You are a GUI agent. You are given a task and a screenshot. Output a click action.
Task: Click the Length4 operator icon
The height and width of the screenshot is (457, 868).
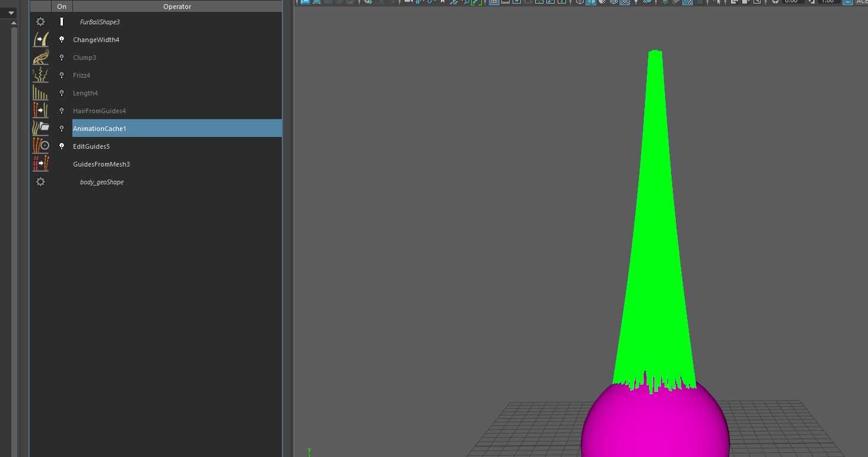point(40,93)
